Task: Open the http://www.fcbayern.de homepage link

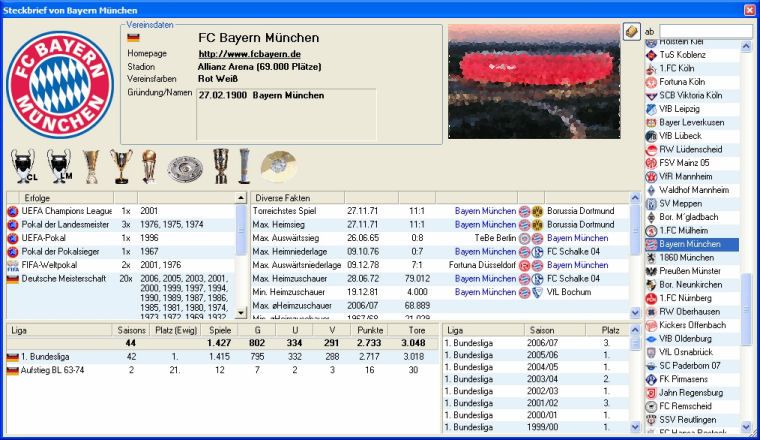Action: tap(249, 54)
